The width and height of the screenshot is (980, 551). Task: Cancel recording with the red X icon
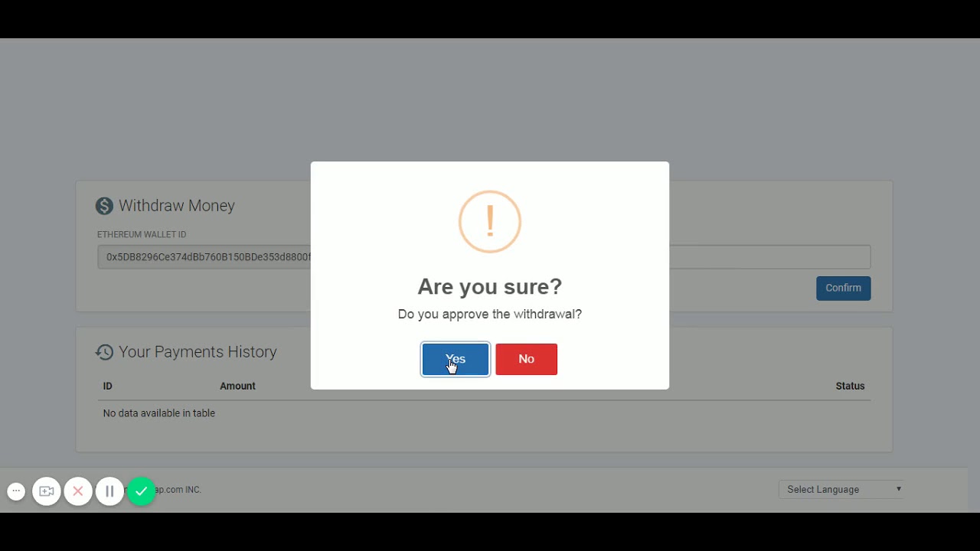(x=78, y=491)
